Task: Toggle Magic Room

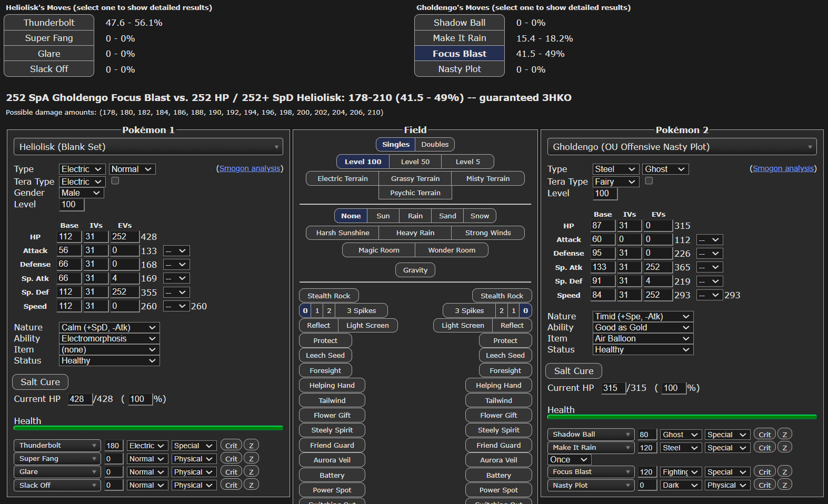Action: pyautogui.click(x=379, y=250)
